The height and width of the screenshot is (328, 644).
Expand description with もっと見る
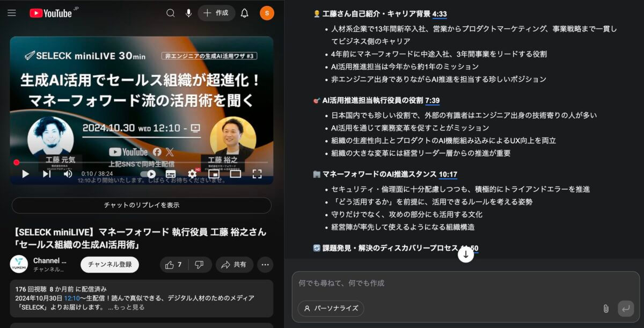tap(126, 307)
